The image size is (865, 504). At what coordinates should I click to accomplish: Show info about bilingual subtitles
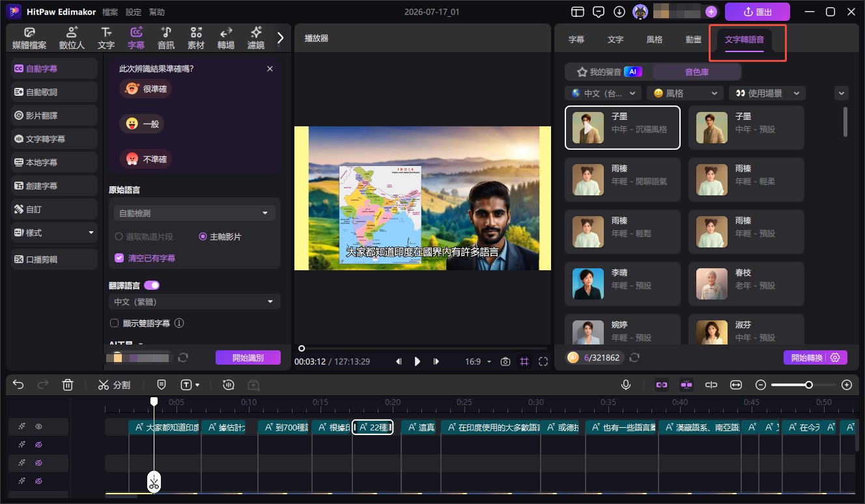tap(179, 323)
